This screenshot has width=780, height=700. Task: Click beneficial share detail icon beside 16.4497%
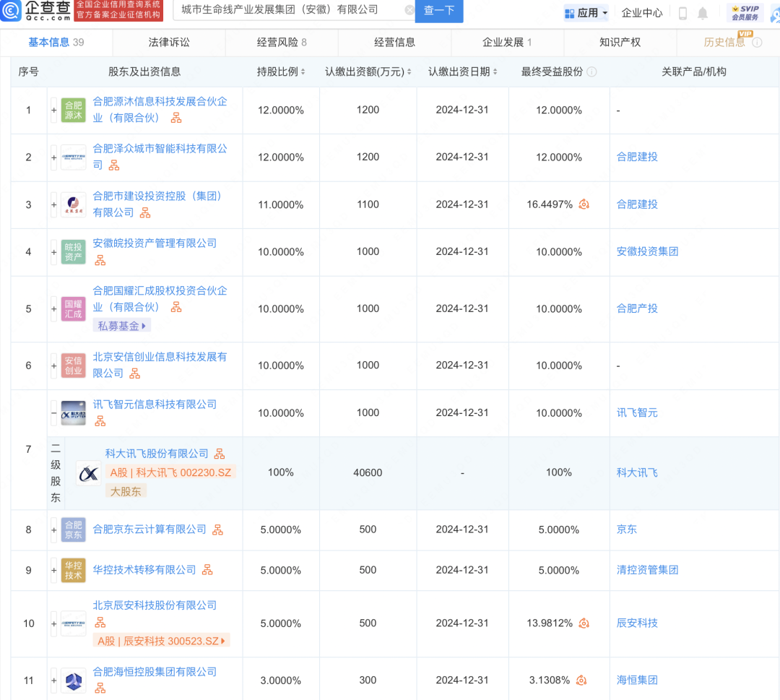coord(584,204)
